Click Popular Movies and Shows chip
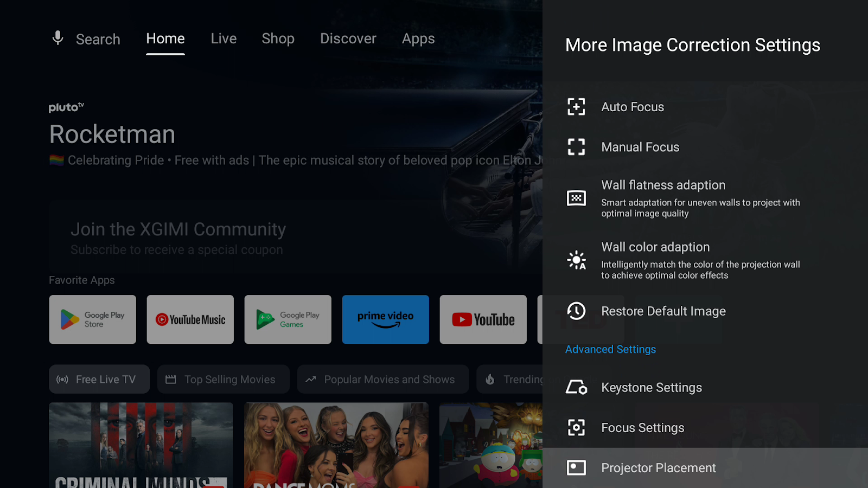Screen dimensions: 868x488 382,380
